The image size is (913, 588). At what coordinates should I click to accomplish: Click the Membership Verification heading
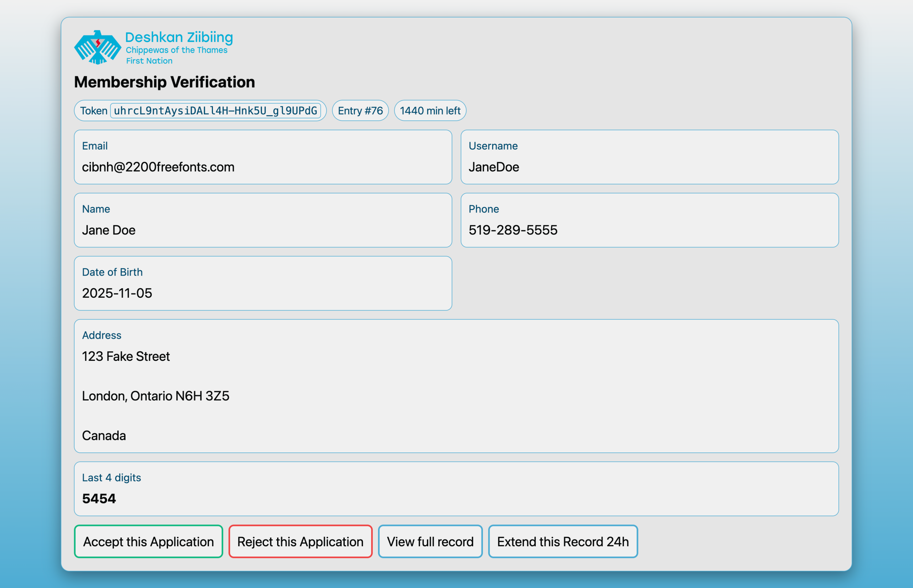164,82
